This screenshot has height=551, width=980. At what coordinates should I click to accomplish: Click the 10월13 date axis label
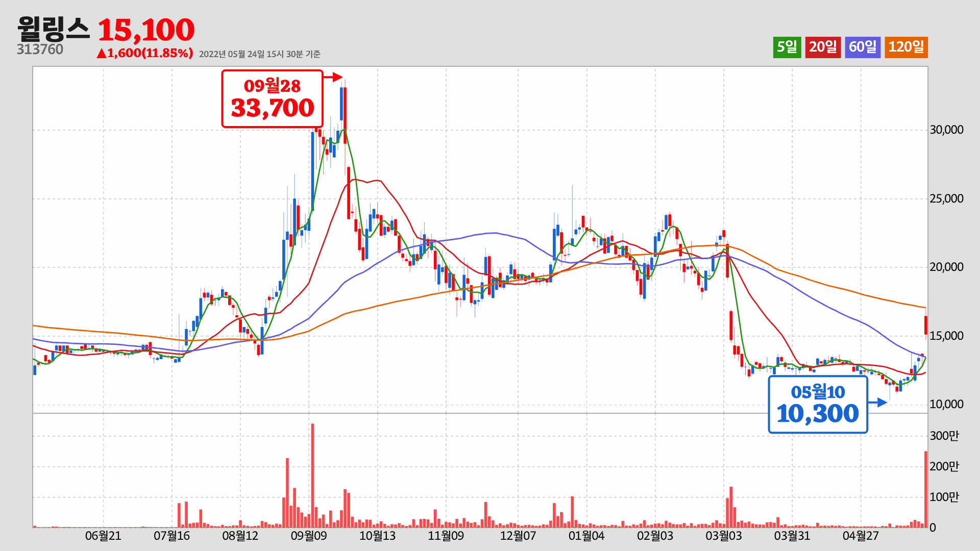click(377, 536)
